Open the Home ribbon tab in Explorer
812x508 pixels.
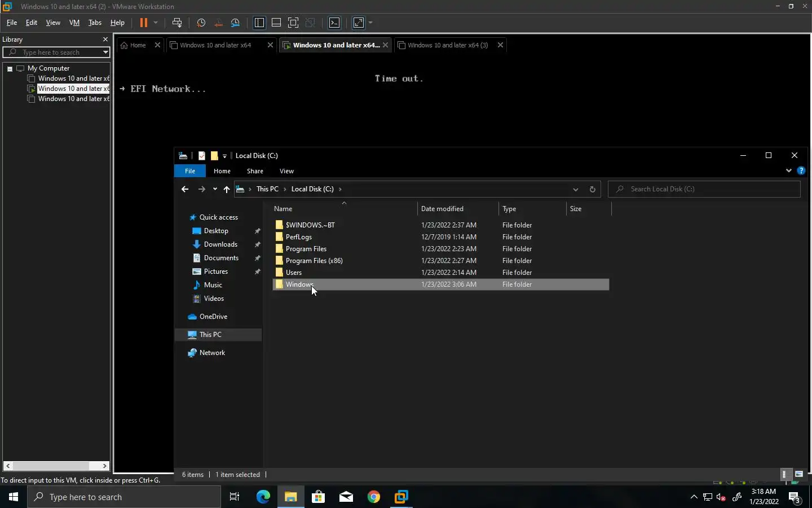(222, 171)
